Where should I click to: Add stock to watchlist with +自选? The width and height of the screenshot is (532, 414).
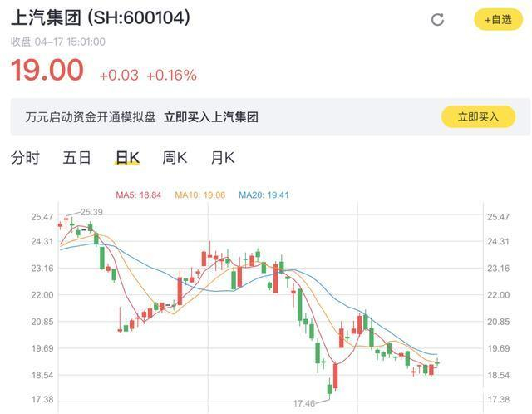pos(498,19)
